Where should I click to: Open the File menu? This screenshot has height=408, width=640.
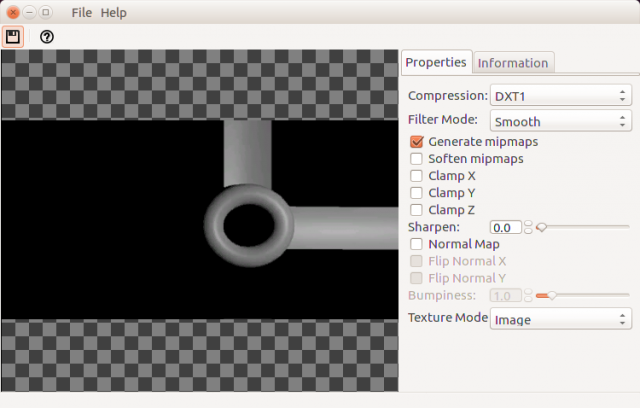pos(82,13)
